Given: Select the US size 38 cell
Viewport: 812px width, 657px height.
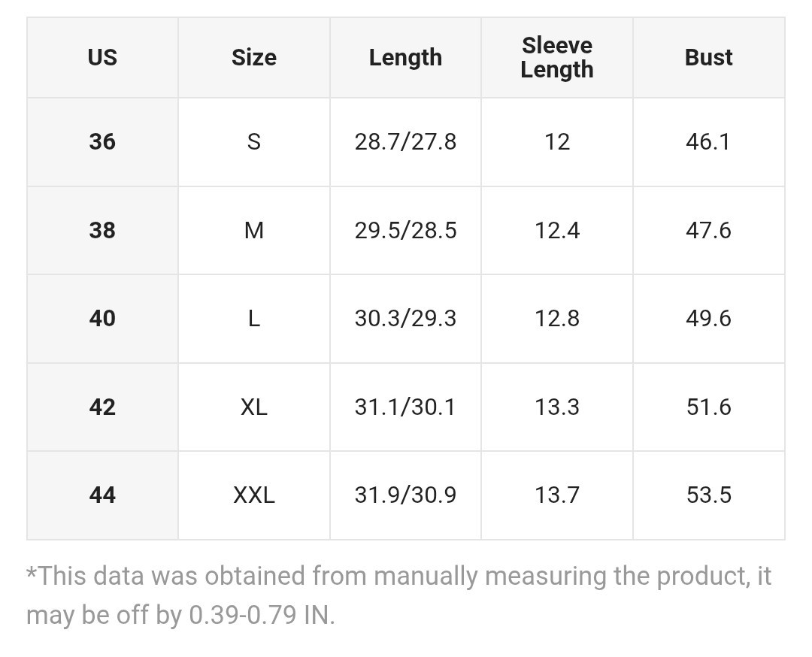Looking at the screenshot, I should click(102, 230).
